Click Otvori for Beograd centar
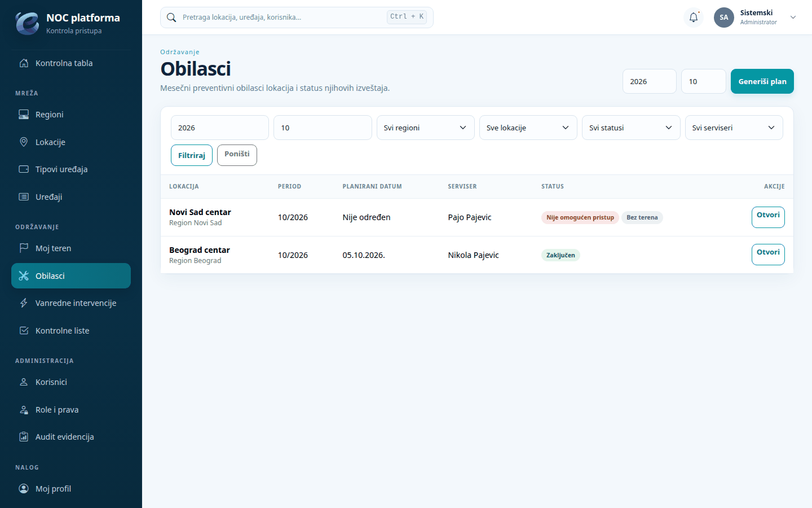The image size is (812, 508). click(x=768, y=255)
